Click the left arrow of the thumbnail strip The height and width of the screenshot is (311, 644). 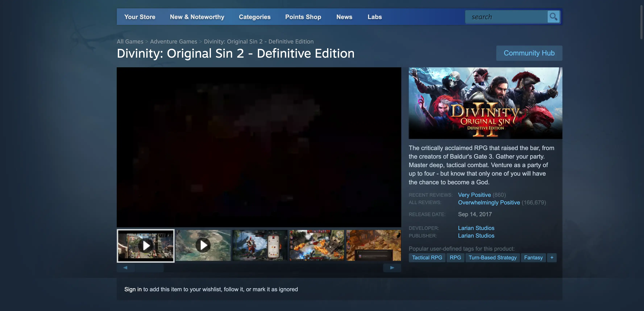click(126, 268)
